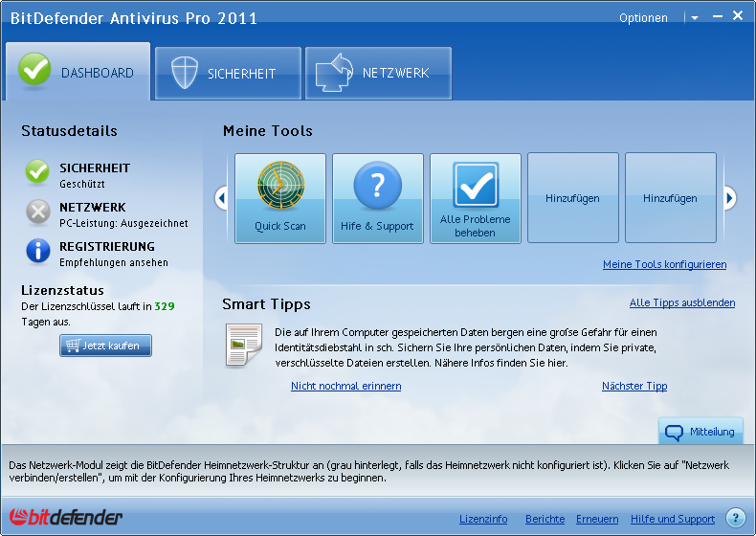Launch the Quick Scan radar tool
The image size is (756, 536).
point(280,198)
